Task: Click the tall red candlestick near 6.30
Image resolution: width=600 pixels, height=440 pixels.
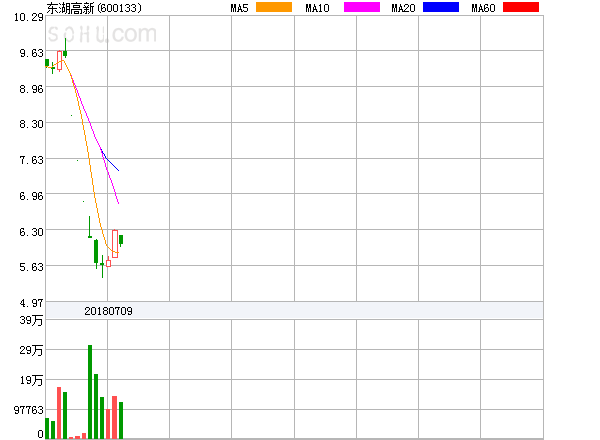Action: 115,244
